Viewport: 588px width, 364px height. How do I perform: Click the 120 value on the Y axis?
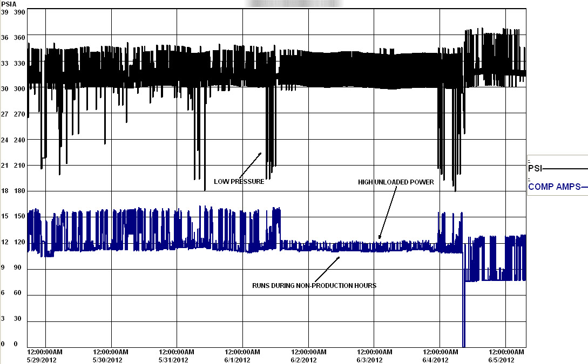(19, 242)
